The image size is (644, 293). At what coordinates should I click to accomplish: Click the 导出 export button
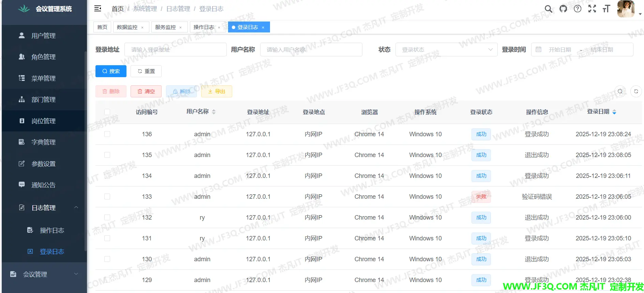[x=216, y=91]
